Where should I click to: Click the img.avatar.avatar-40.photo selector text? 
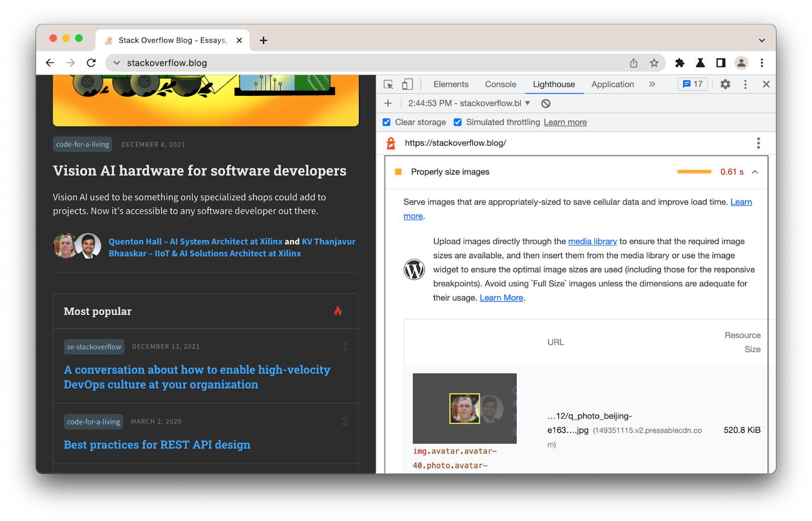coord(455,459)
